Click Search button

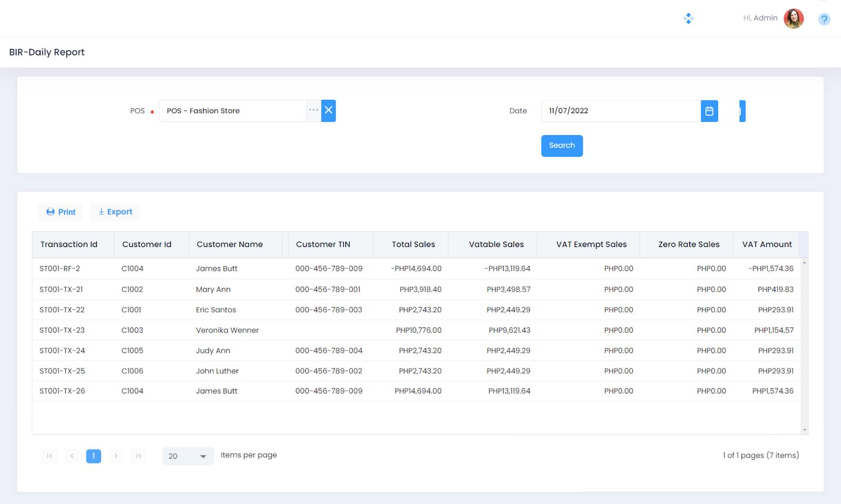click(x=561, y=146)
